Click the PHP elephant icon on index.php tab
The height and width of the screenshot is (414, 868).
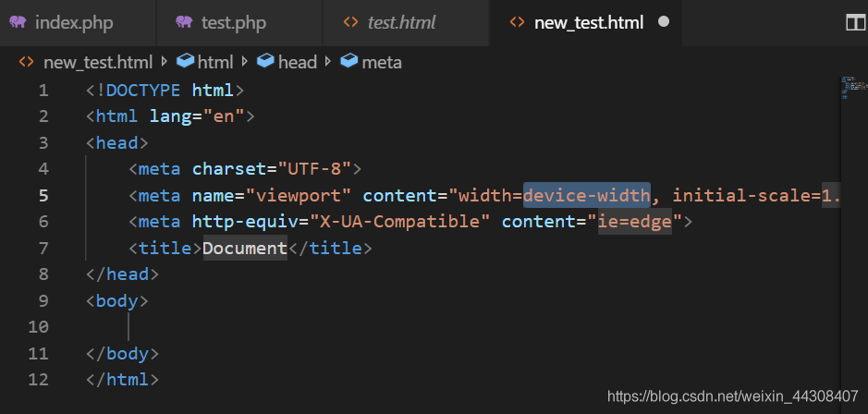[18, 22]
